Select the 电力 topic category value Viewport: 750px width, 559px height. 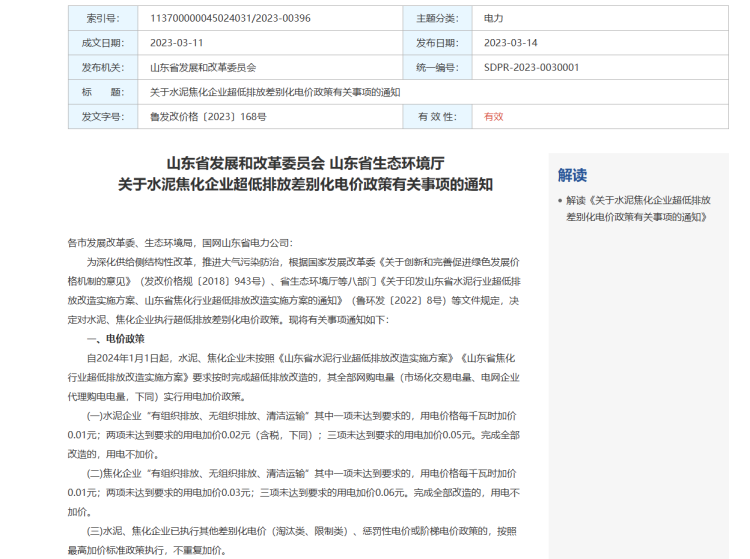pyautogui.click(x=493, y=18)
